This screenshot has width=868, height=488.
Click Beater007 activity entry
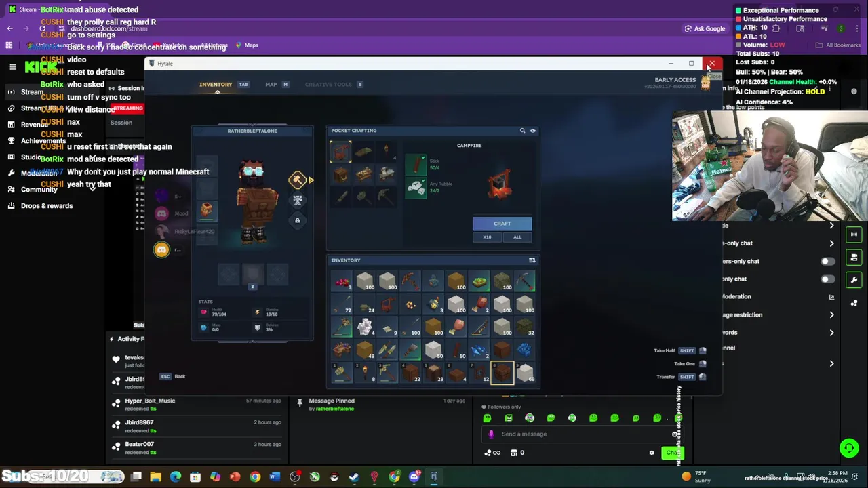point(197,448)
